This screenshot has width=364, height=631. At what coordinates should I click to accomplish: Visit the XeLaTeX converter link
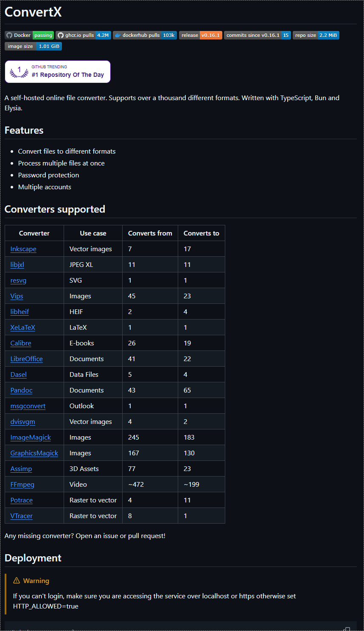point(23,328)
